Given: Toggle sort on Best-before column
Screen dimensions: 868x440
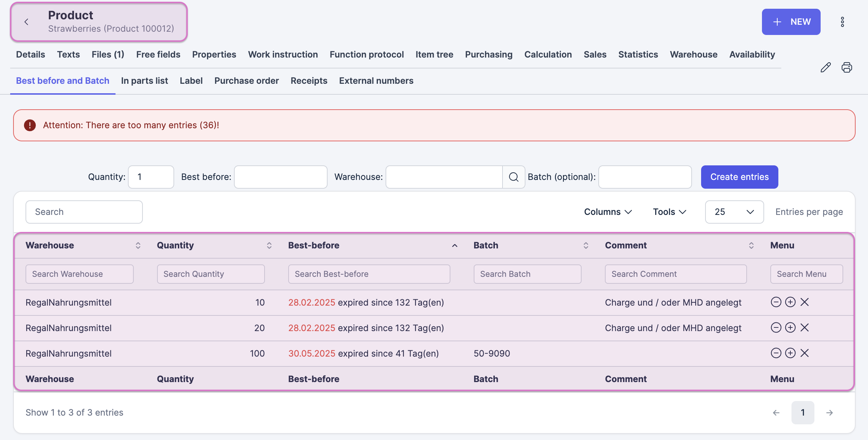Looking at the screenshot, I should click(454, 245).
